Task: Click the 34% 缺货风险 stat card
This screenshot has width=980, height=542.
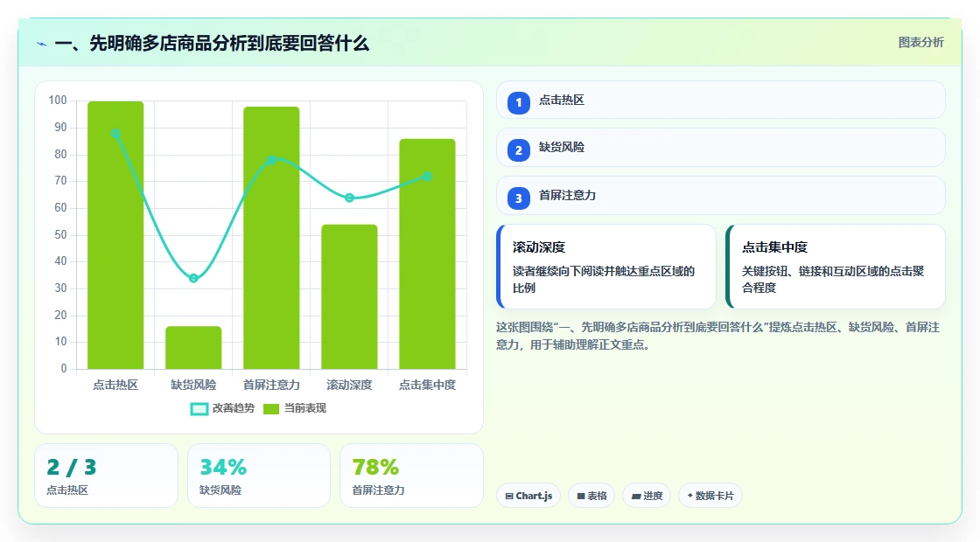Action: pos(259,476)
